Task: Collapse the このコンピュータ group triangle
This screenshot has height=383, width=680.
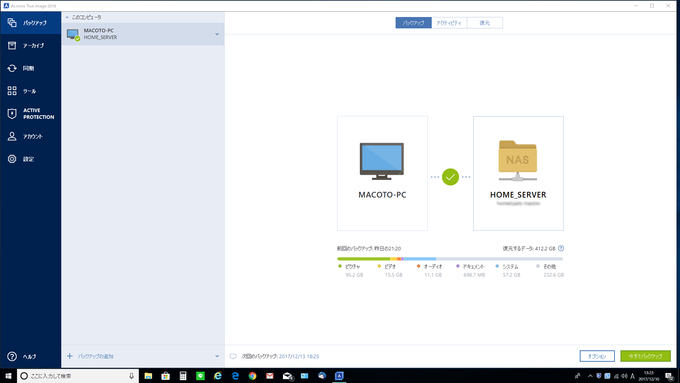Action: pyautogui.click(x=67, y=17)
